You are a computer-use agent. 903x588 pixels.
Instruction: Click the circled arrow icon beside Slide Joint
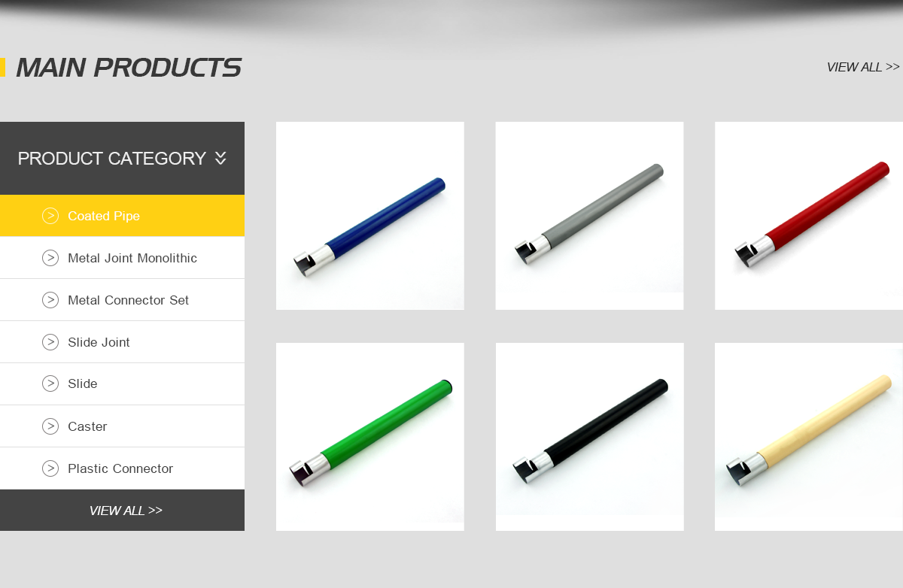point(50,342)
